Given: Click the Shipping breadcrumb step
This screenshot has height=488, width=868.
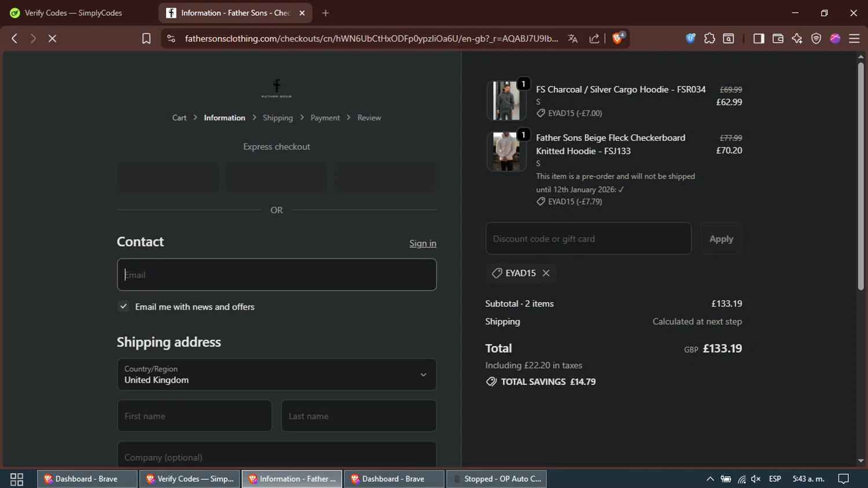Looking at the screenshot, I should point(278,118).
